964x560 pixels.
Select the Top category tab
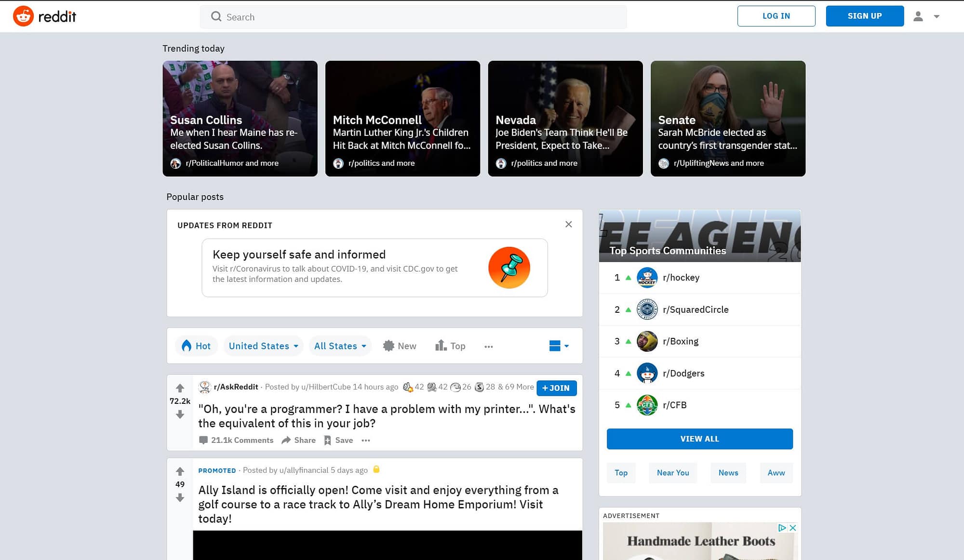pos(621,473)
